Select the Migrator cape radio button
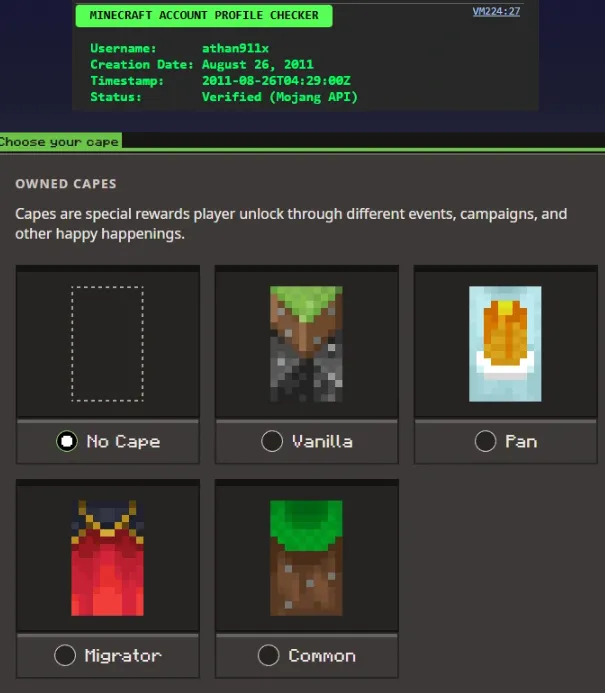605x693 pixels. [65, 655]
